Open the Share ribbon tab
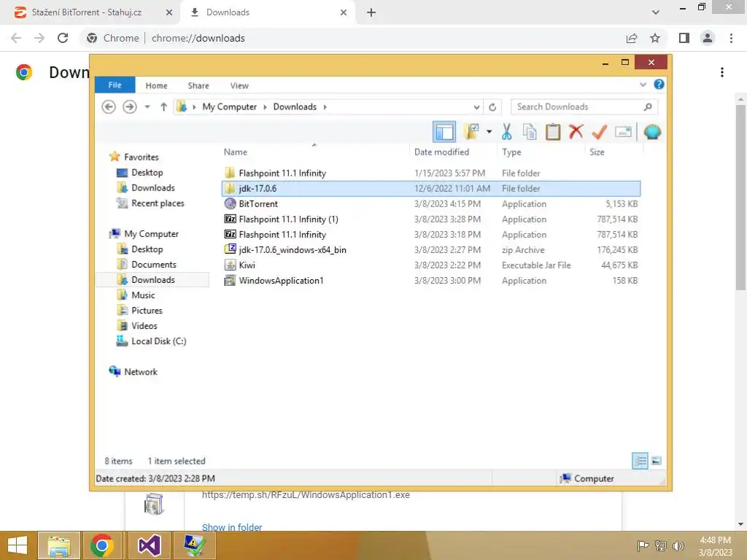The height and width of the screenshot is (560, 747). 198,86
